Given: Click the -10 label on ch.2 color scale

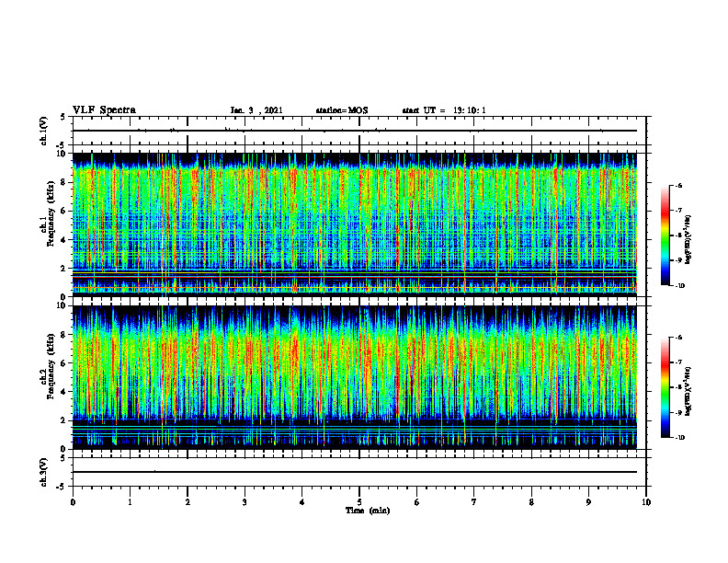Looking at the screenshot, I should pos(680,438).
